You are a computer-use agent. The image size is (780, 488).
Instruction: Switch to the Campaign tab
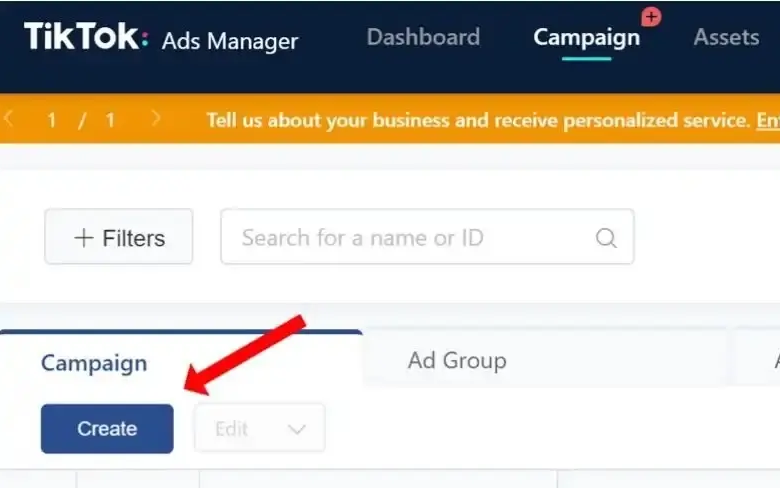click(x=94, y=363)
